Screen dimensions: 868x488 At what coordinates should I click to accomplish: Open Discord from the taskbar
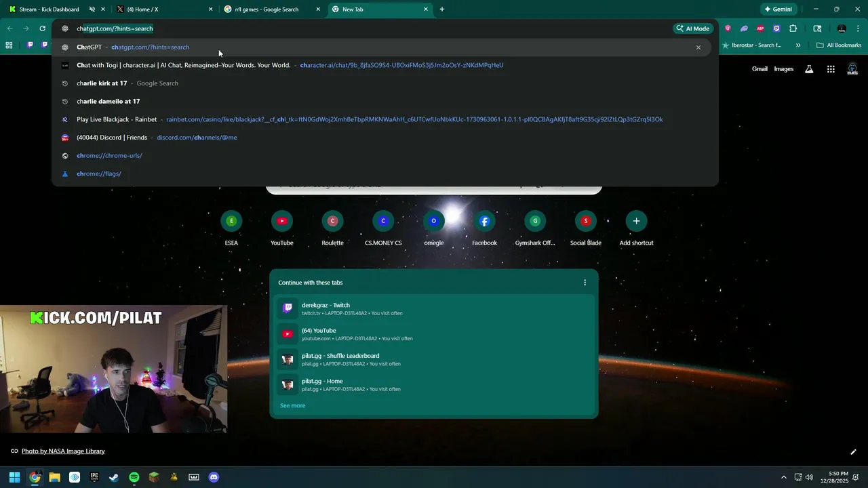[x=214, y=477]
